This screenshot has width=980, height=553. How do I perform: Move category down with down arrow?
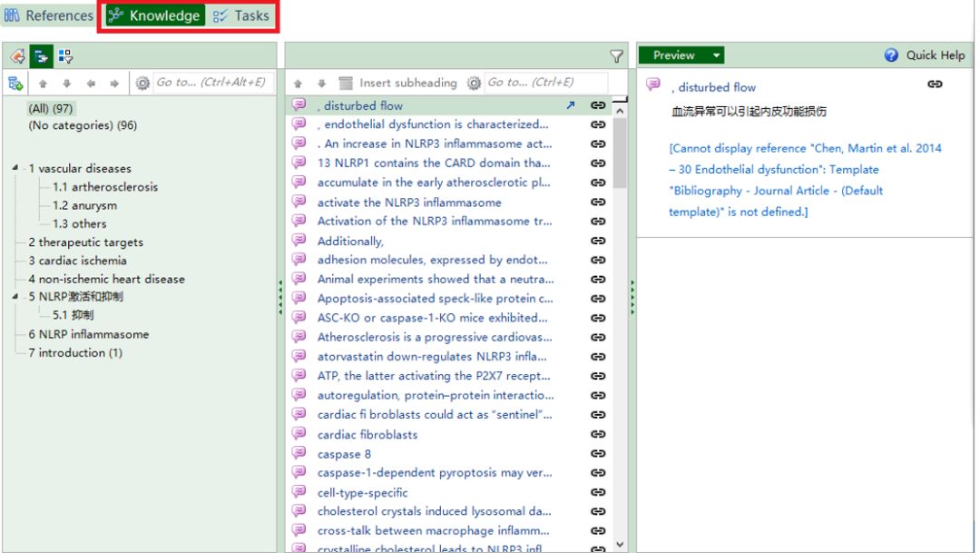[67, 84]
